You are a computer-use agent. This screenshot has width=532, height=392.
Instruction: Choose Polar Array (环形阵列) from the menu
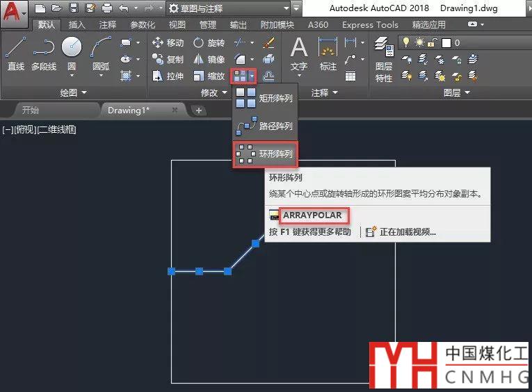click(265, 154)
